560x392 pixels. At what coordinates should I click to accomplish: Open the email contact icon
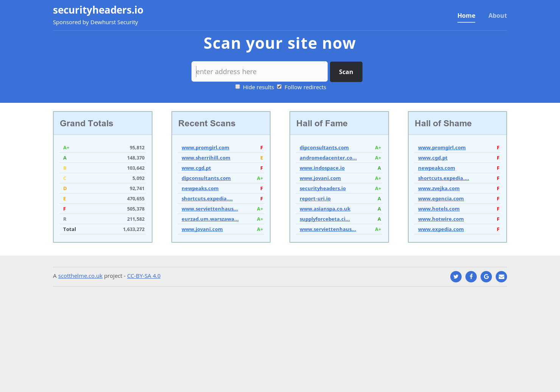501,277
